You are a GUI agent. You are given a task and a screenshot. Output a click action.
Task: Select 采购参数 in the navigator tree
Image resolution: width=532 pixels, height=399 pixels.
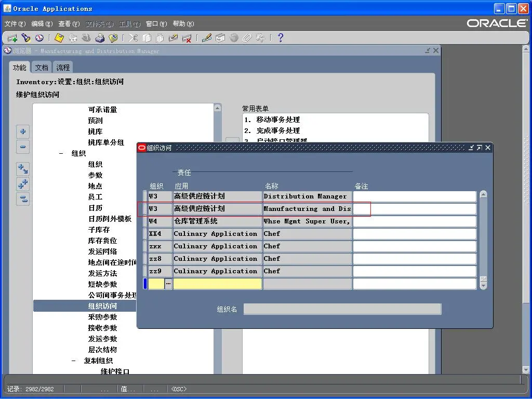[x=102, y=317]
